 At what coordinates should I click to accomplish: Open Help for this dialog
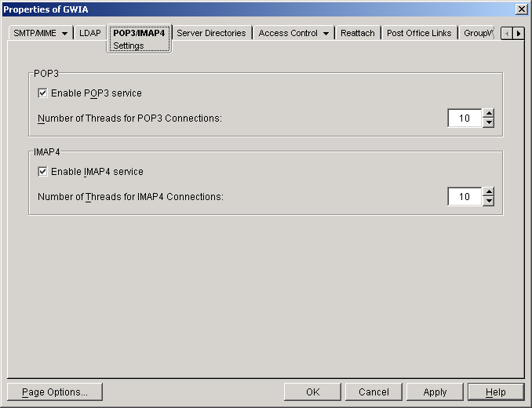pyautogui.click(x=496, y=392)
